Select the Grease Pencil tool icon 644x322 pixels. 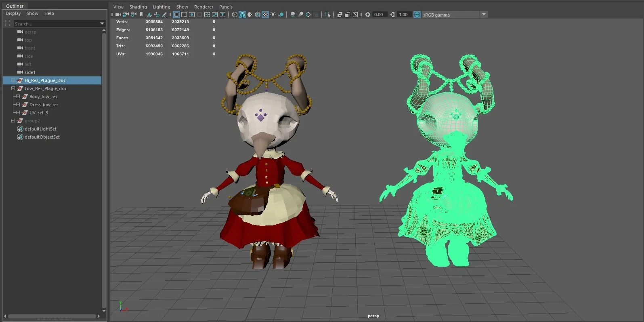pos(164,15)
